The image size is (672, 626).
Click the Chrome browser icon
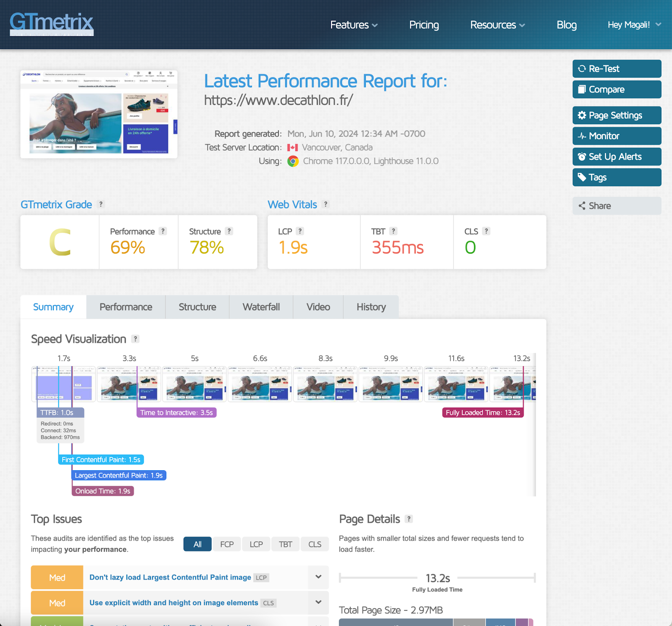(x=293, y=161)
